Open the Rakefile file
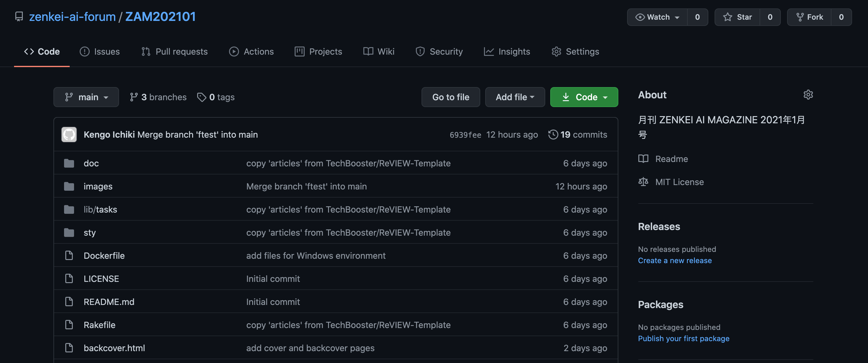This screenshot has width=868, height=363. (99, 325)
